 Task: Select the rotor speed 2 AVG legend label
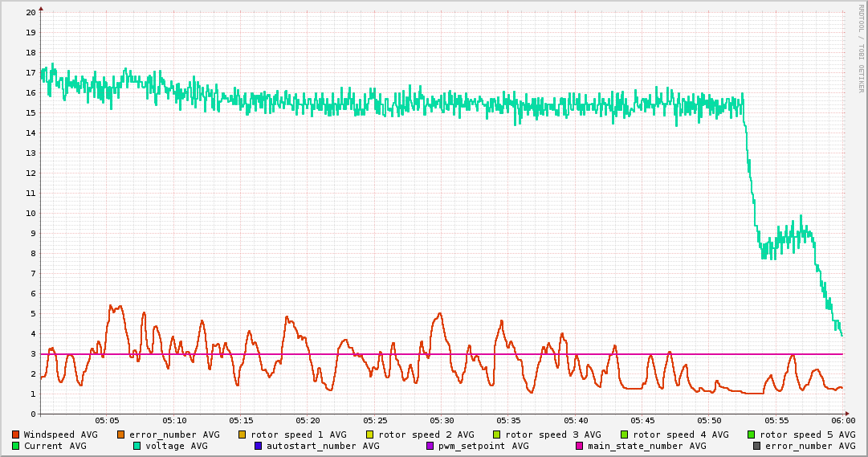[426, 435]
